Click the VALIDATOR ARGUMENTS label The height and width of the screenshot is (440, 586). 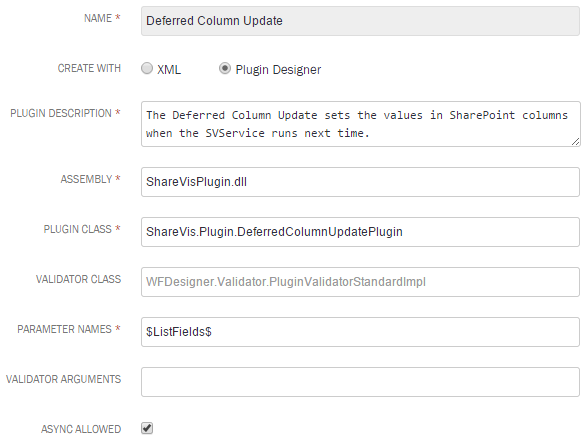(64, 379)
